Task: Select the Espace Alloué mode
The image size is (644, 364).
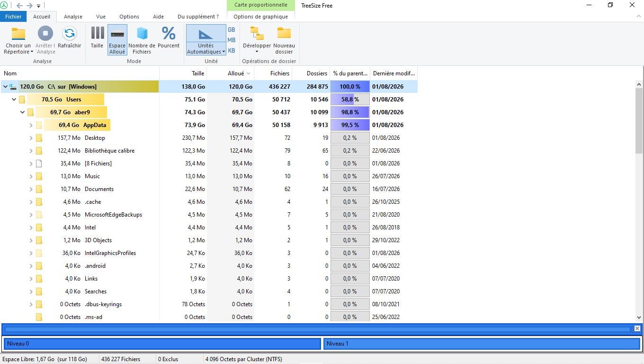Action: [117, 40]
